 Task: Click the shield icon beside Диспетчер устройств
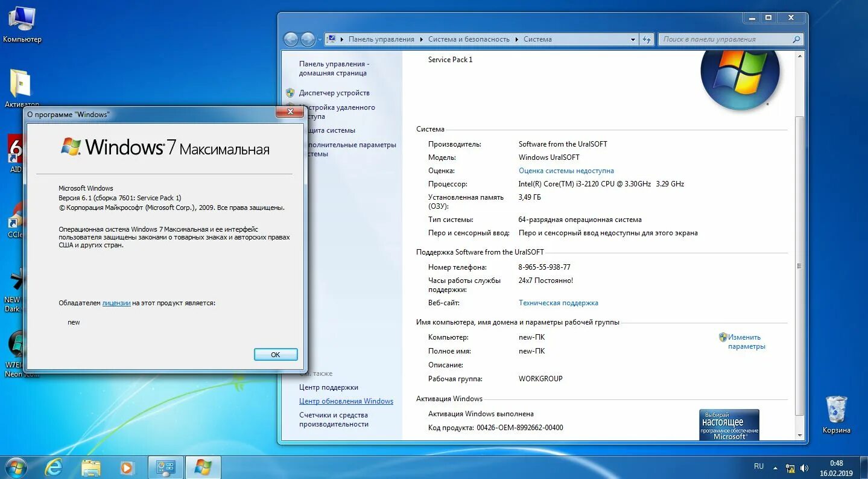290,93
